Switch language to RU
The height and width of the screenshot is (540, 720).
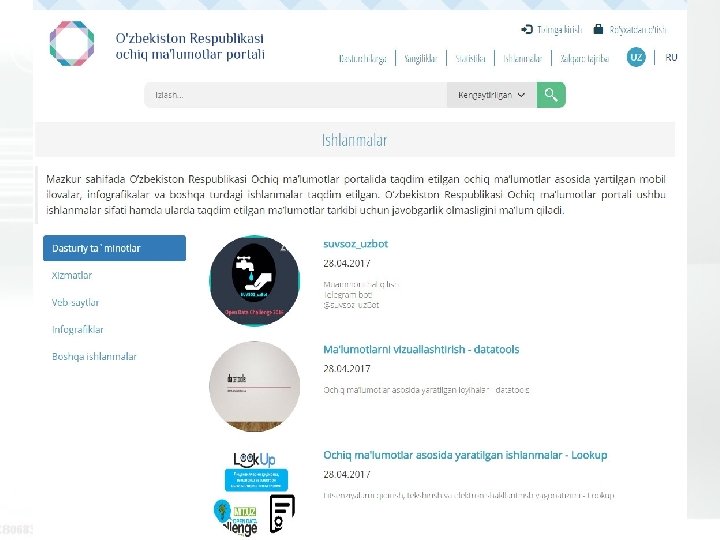pyautogui.click(x=671, y=57)
